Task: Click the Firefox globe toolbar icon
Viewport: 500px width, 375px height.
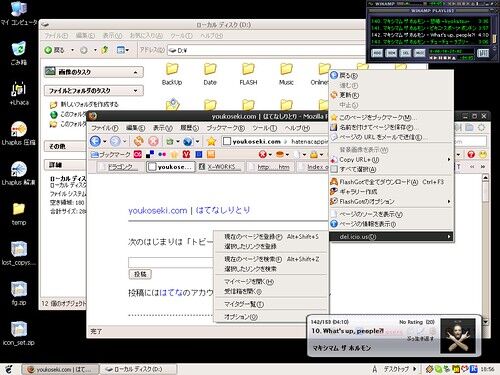Action: [x=188, y=141]
